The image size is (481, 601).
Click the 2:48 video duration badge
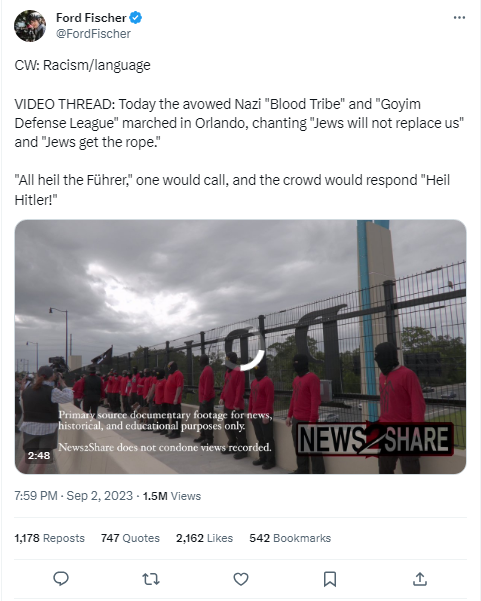(39, 455)
